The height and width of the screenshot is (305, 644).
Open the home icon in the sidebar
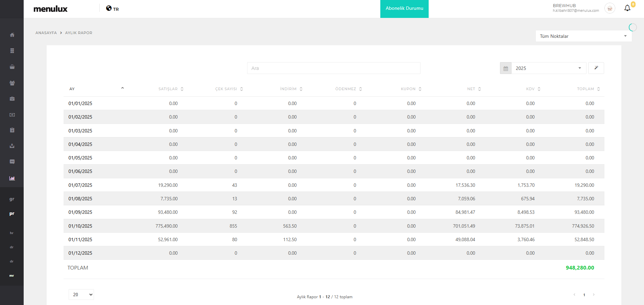click(x=12, y=35)
